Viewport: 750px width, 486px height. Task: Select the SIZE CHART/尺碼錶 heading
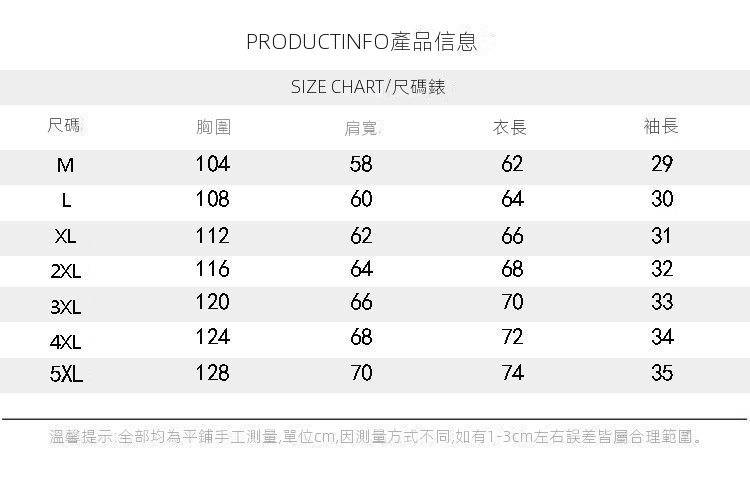368,87
